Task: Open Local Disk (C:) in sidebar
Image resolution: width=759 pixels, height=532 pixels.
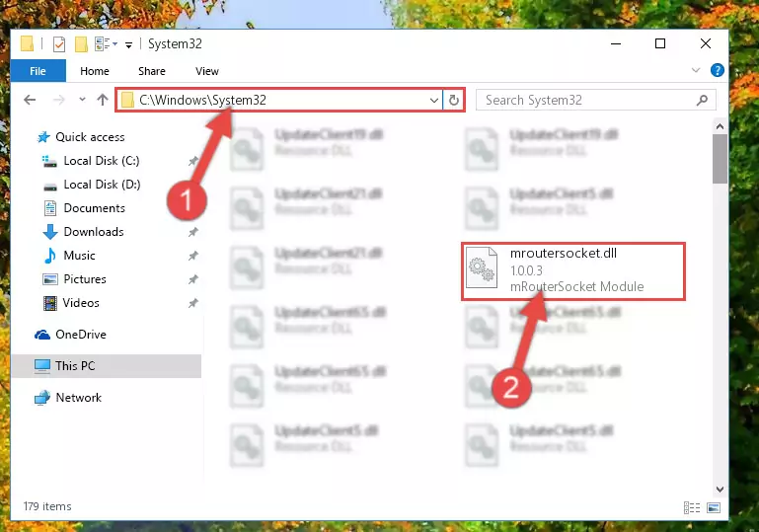Action: 102,161
